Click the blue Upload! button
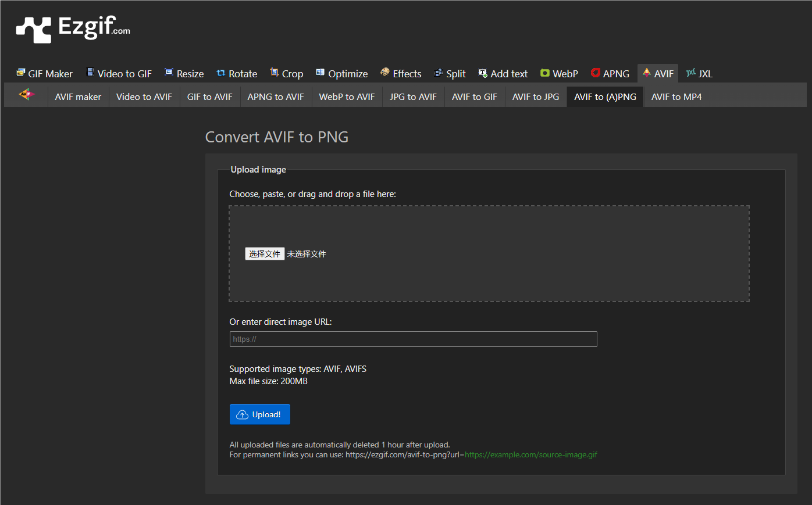 (x=259, y=414)
